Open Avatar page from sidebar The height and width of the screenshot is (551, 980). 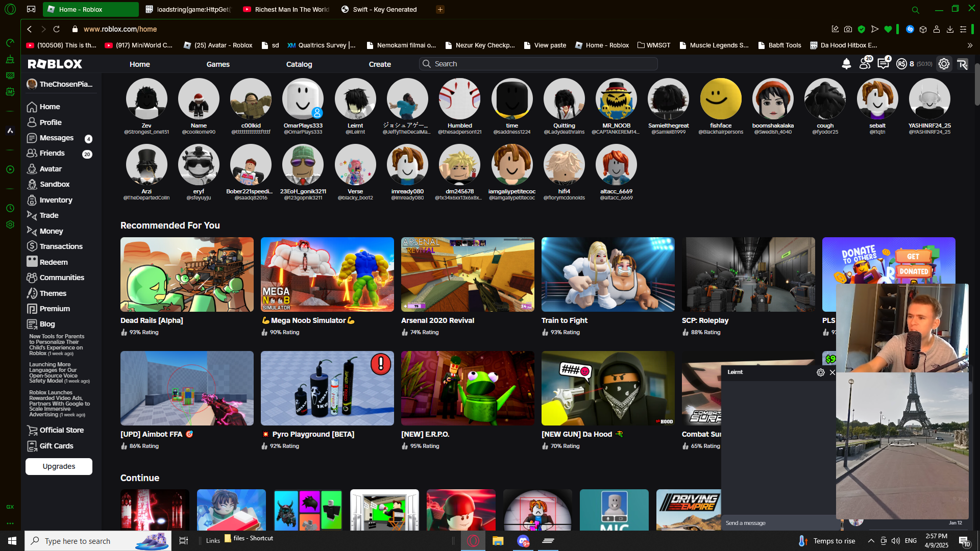[x=51, y=169]
